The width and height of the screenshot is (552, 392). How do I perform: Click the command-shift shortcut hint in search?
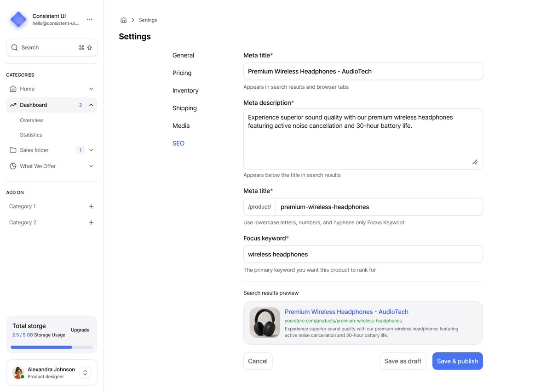tap(86, 47)
